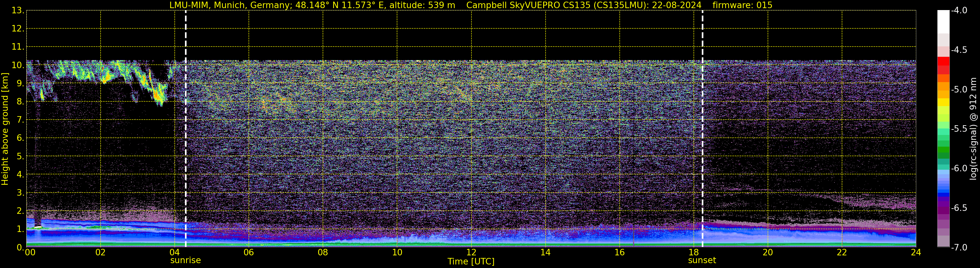Image resolution: width=980 pixels, height=268 pixels.
Task: Click the time axis tick label '10'
Action: click(x=397, y=252)
